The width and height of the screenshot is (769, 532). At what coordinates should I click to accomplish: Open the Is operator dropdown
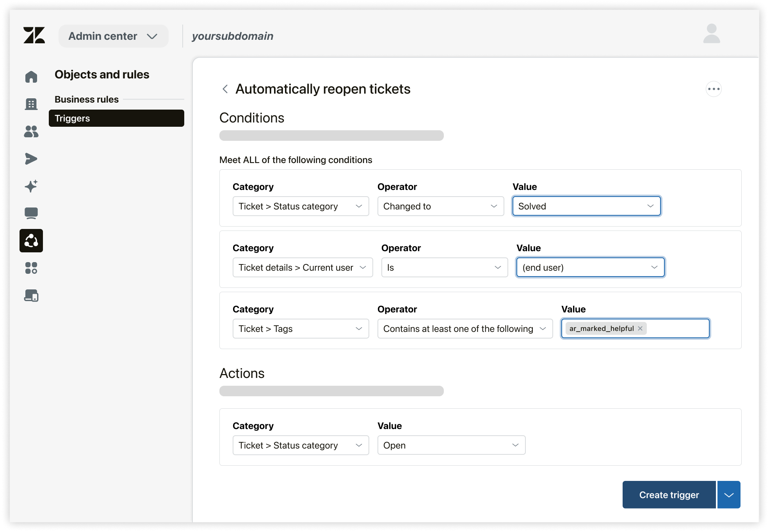tap(445, 268)
